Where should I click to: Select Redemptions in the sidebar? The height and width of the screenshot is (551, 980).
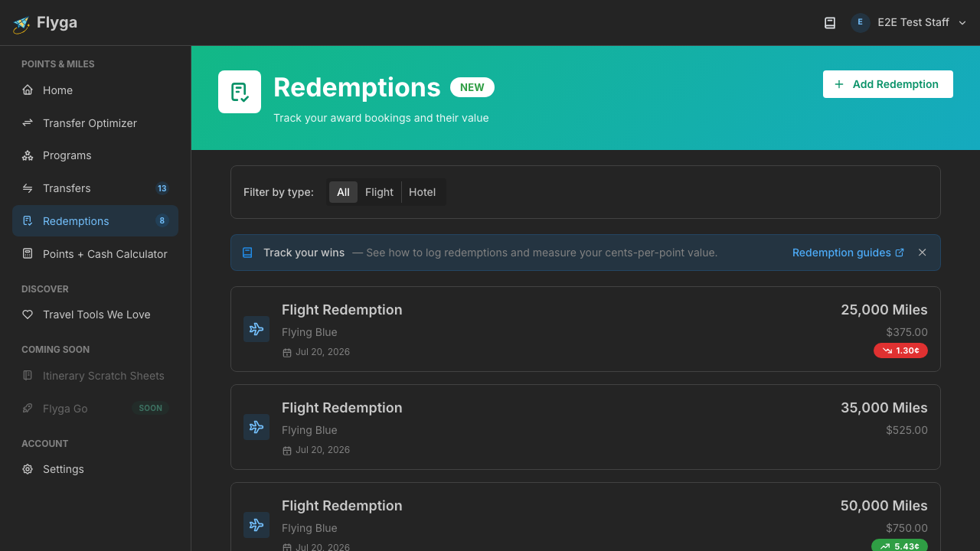(95, 221)
